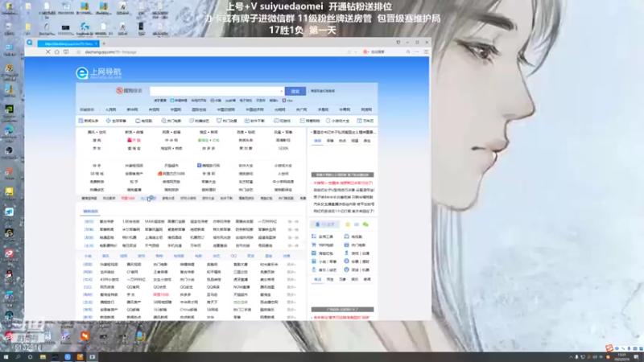Stop loading with the X button beside the home icon
This screenshot has width=644, height=362.
(x=47, y=52)
